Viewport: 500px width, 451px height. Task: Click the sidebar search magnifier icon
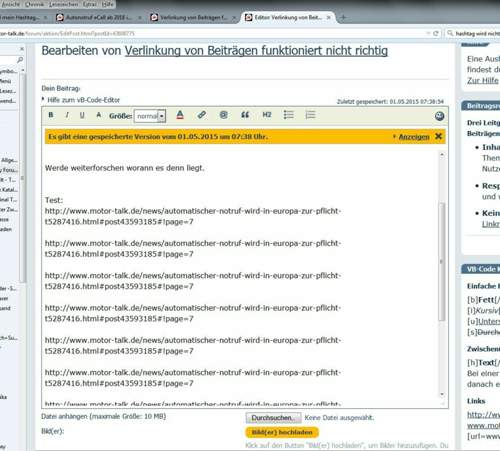(x=20, y=60)
